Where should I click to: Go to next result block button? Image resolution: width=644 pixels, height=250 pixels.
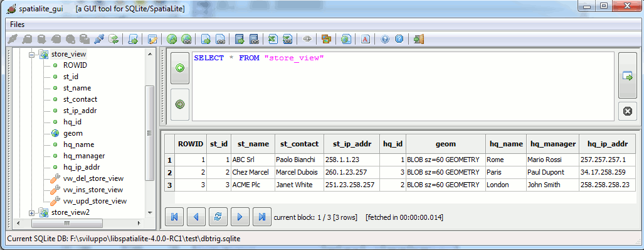tap(240, 217)
